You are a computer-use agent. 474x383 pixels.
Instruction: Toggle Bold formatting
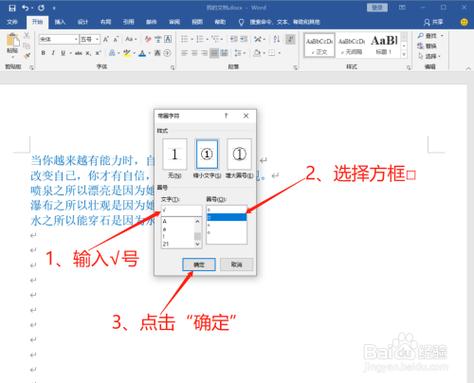tap(43, 53)
